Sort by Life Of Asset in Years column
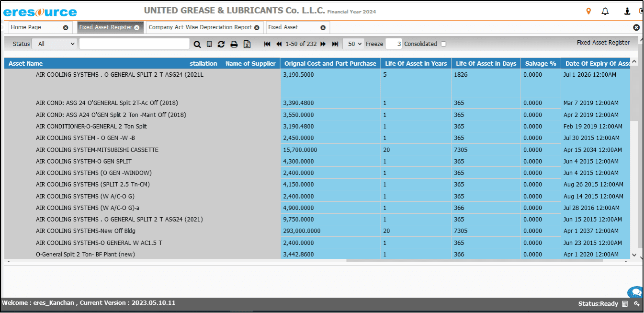This screenshot has height=313, width=644. point(416,63)
